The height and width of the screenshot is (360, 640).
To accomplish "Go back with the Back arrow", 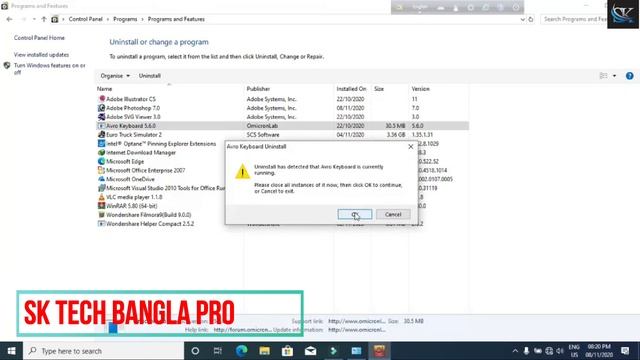I will pyautogui.click(x=9, y=19).
